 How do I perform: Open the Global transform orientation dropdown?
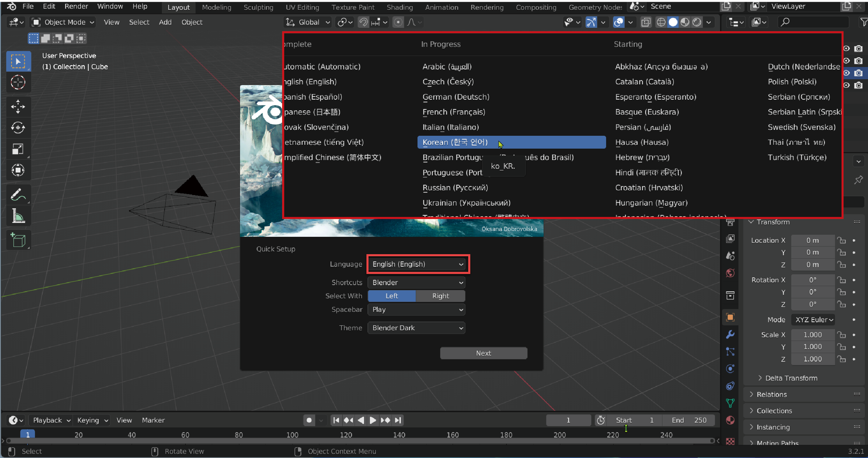(x=307, y=22)
